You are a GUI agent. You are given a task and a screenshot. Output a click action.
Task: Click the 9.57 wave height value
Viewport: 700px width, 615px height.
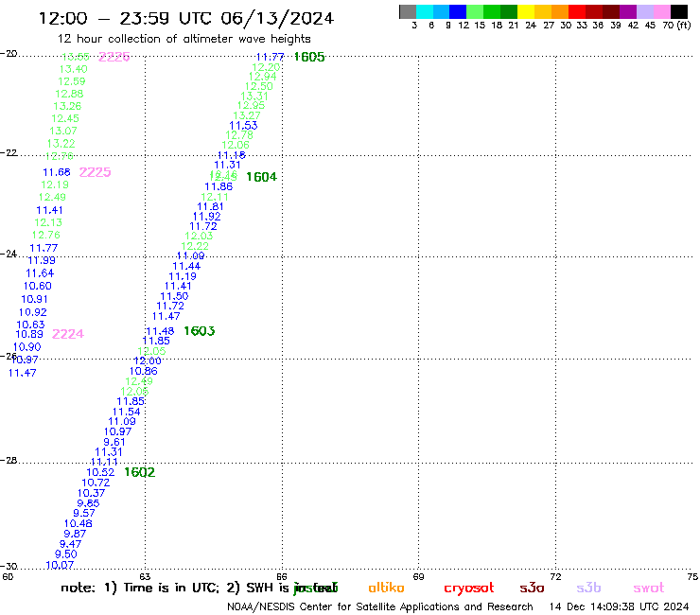84,513
